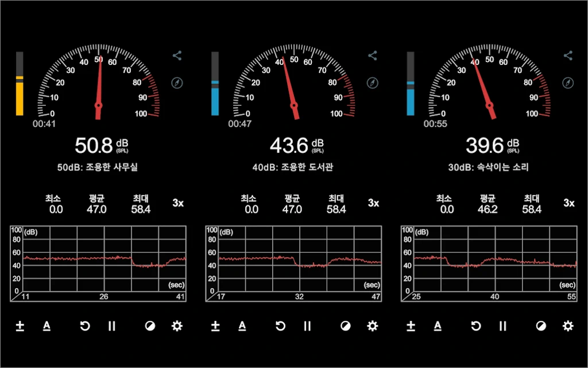Reset measurements in the 50.8 dB panel
This screenshot has height=368, width=588.
click(85, 326)
